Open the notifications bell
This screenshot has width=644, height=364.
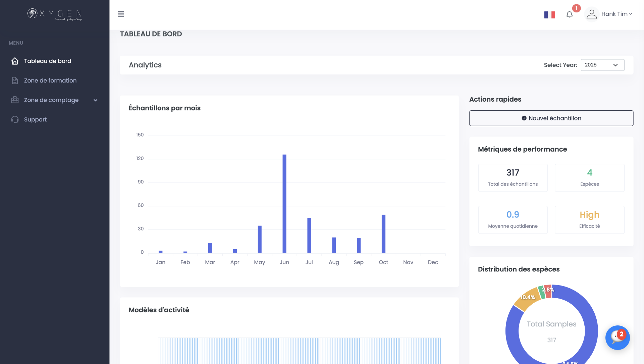coord(569,14)
